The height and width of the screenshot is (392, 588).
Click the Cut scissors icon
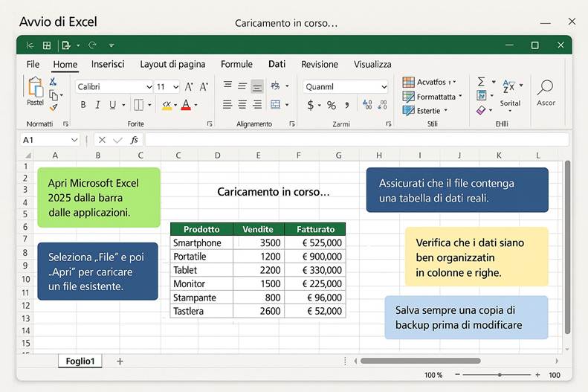pyautogui.click(x=54, y=82)
